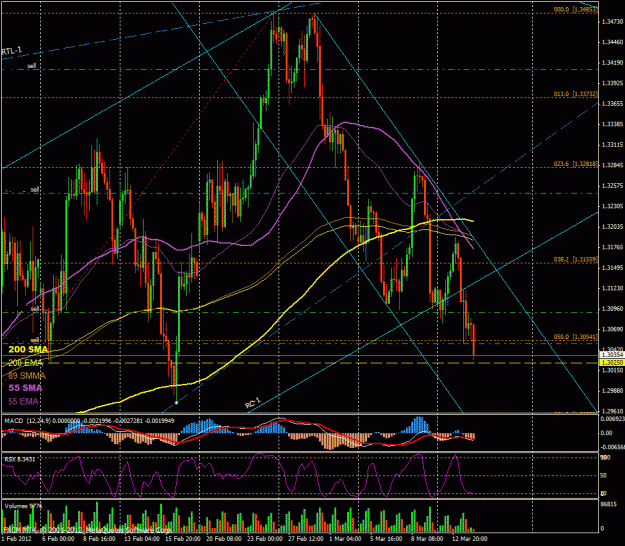
Task: Click the 1.31765 price scale value
Action: (x=611, y=247)
